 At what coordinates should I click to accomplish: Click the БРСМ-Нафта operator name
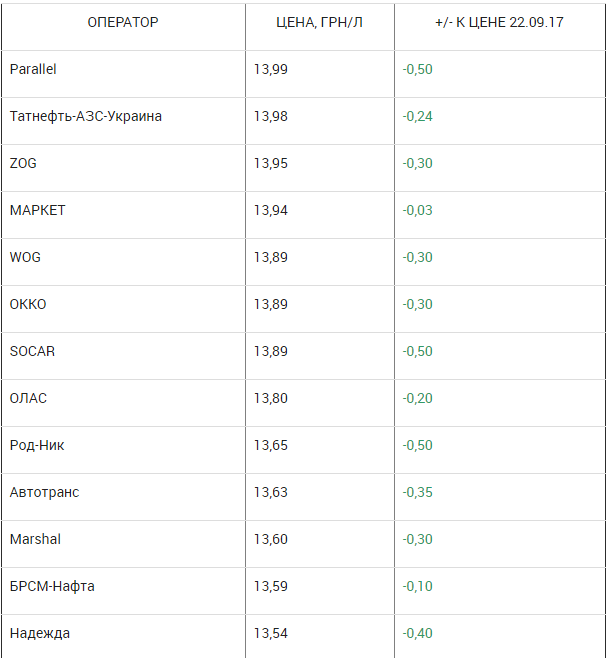point(52,586)
